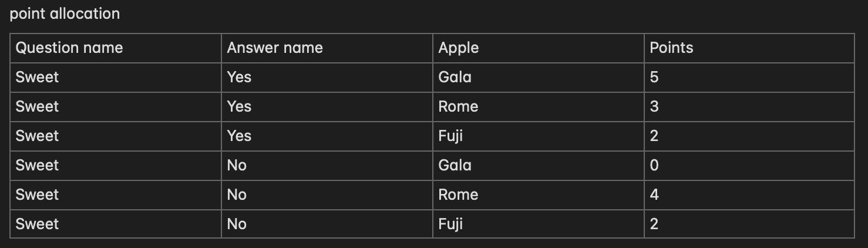The width and height of the screenshot is (868, 248).
Task: Click the points cell showing 3
Action: point(654,106)
